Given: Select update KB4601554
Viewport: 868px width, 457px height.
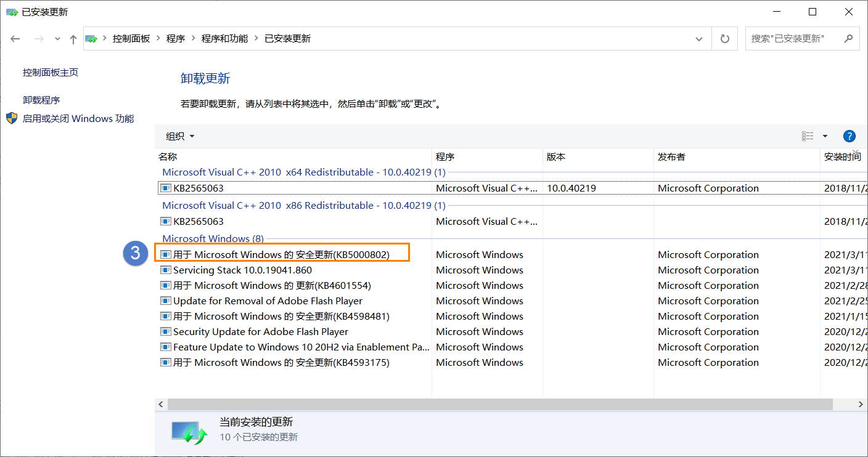Looking at the screenshot, I should click(x=272, y=286).
